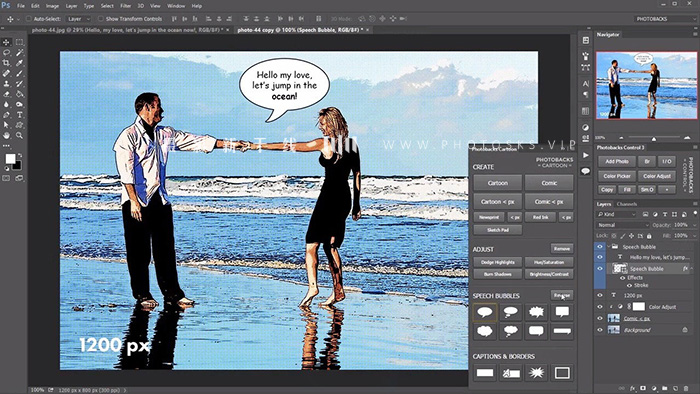Click the foreground color swatch
700x394 pixels.
tap(10, 159)
